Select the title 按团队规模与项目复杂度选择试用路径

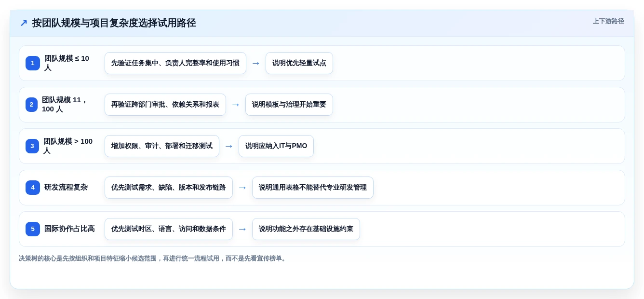pyautogui.click(x=114, y=23)
